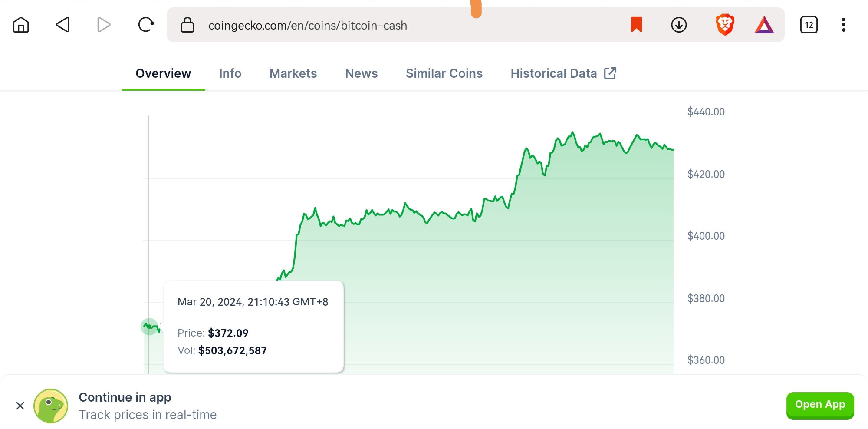Click the $440.00 axis label

pyautogui.click(x=706, y=112)
